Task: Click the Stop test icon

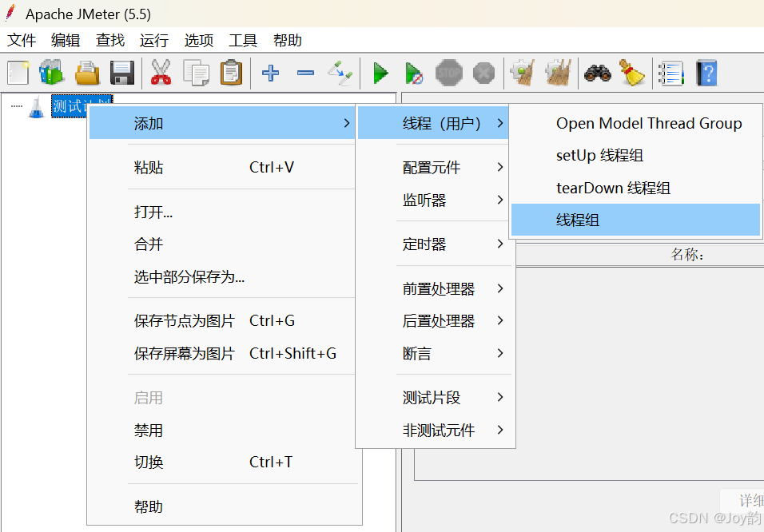Action: [449, 73]
